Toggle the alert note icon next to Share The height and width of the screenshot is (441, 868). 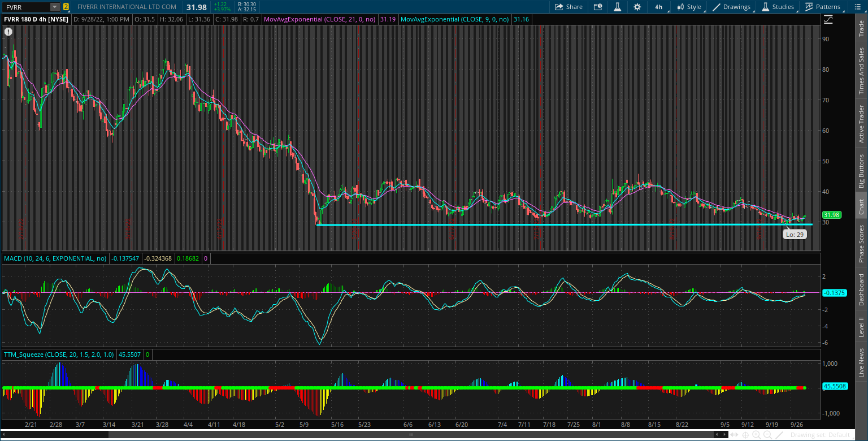pos(598,7)
